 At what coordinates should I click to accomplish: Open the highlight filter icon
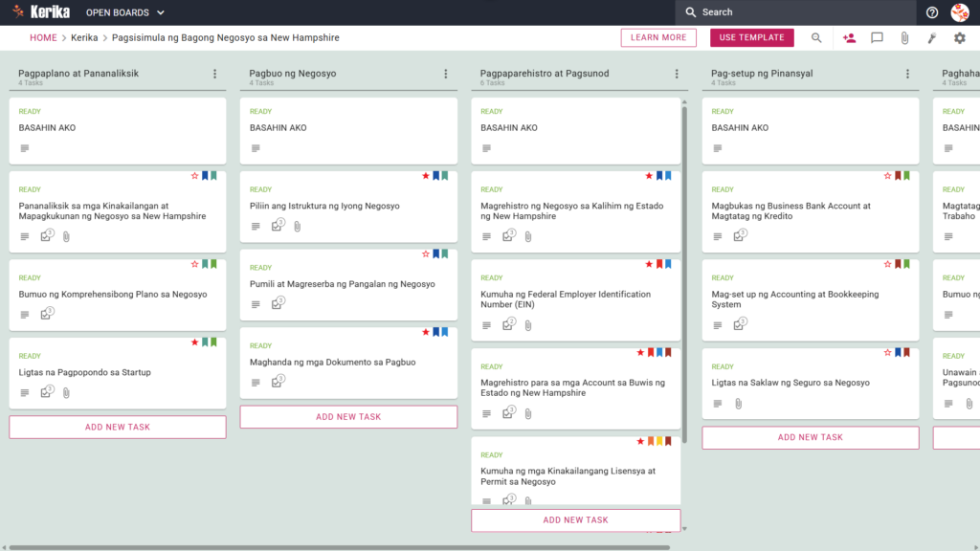[932, 38]
